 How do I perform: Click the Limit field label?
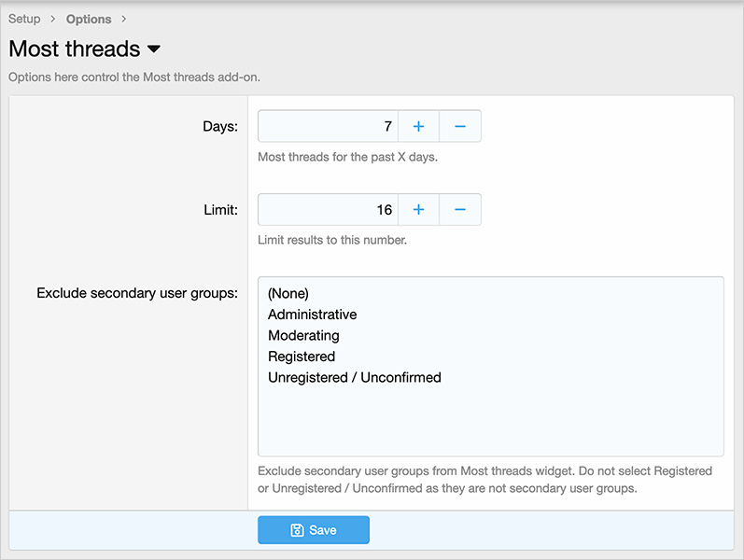pyautogui.click(x=219, y=210)
